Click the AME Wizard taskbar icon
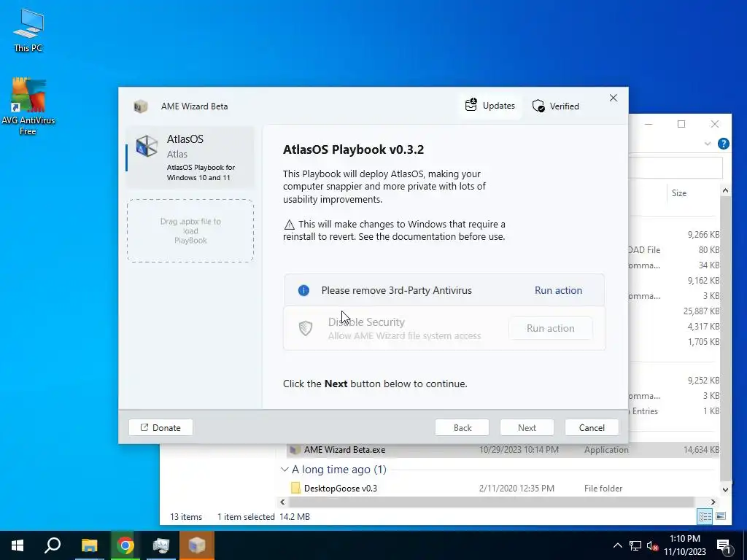747x560 pixels. click(x=197, y=545)
